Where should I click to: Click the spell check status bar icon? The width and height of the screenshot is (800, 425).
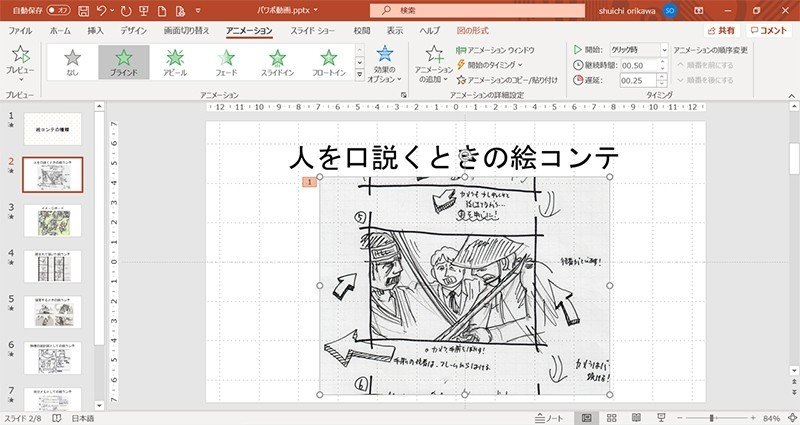57,418
